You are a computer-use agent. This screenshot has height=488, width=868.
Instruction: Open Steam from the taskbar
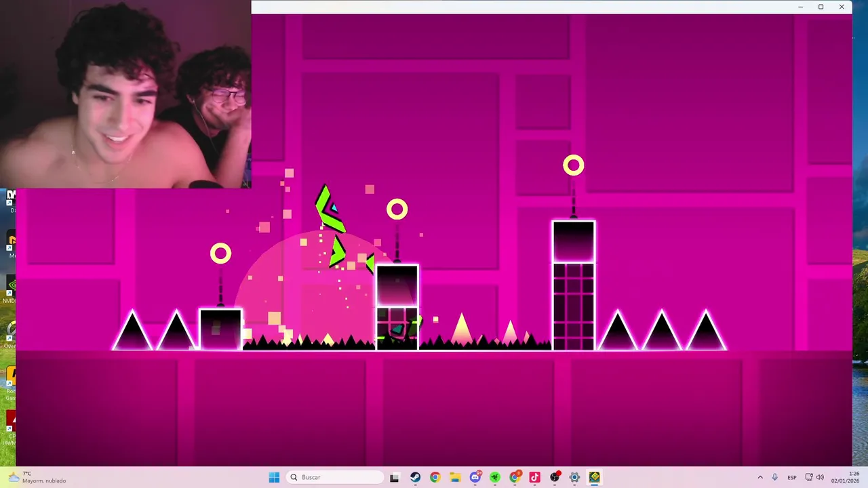pyautogui.click(x=415, y=477)
